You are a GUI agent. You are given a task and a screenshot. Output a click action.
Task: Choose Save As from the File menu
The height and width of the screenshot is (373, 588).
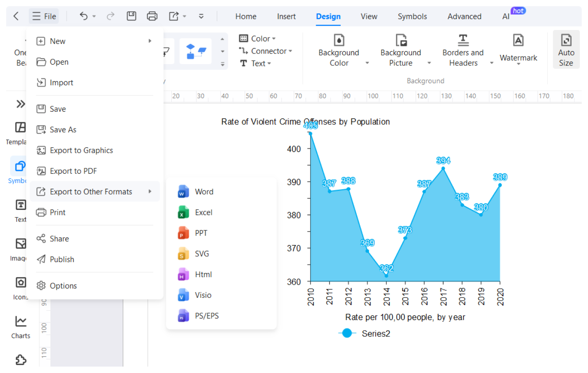pyautogui.click(x=95, y=129)
